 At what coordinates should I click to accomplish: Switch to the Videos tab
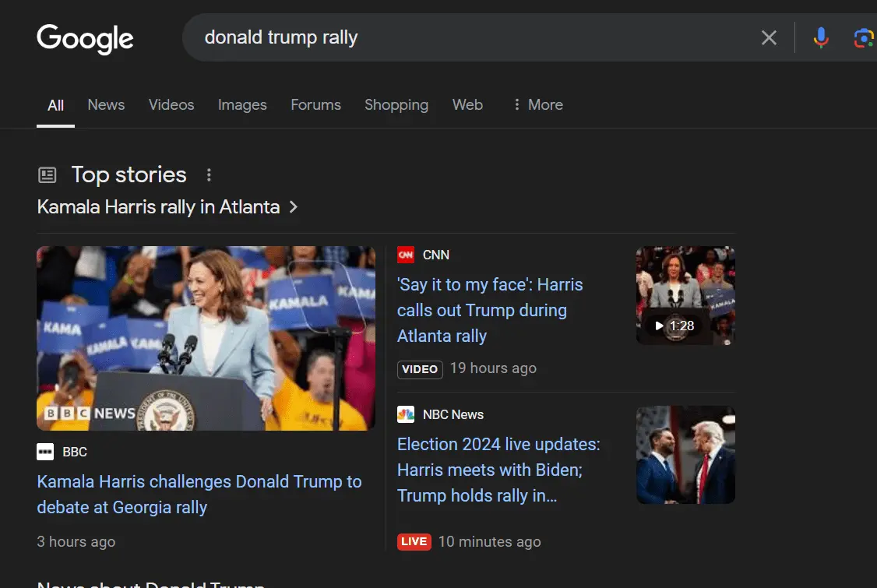point(171,104)
